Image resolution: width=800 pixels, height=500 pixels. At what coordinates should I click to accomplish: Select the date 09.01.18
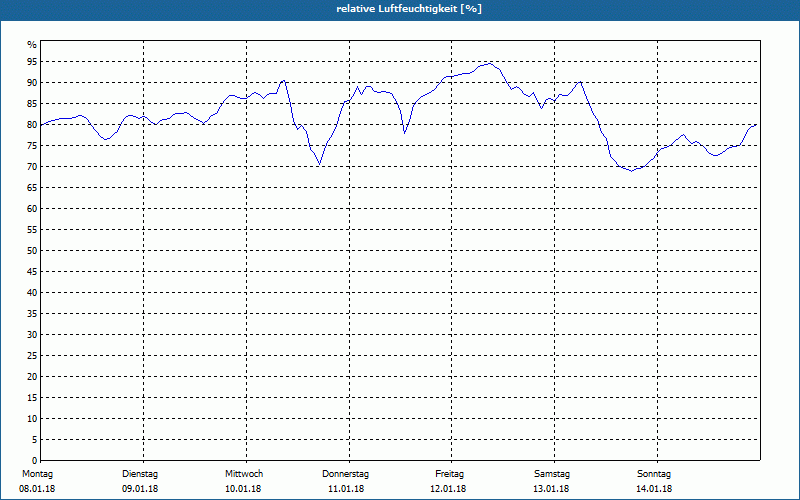(140, 489)
